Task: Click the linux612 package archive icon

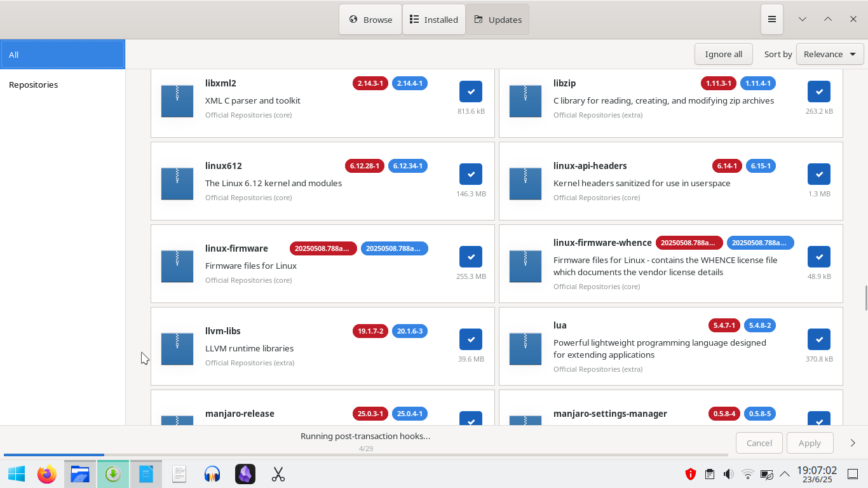Action: tap(177, 184)
